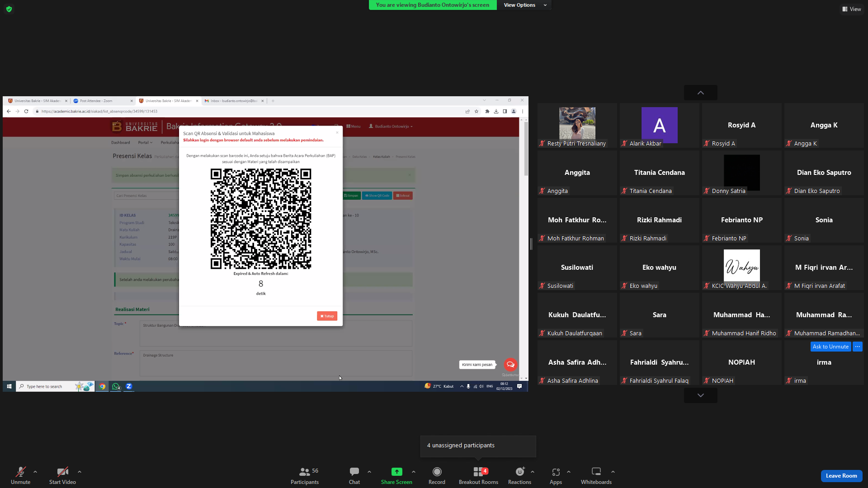Click the red chat bubble widget
Image resolution: width=868 pixels, height=488 pixels.
[510, 365]
